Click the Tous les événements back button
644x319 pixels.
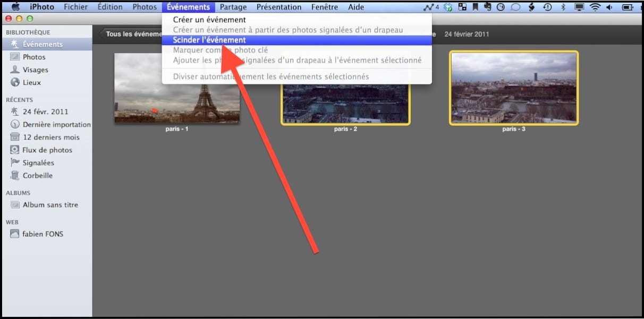tap(131, 34)
